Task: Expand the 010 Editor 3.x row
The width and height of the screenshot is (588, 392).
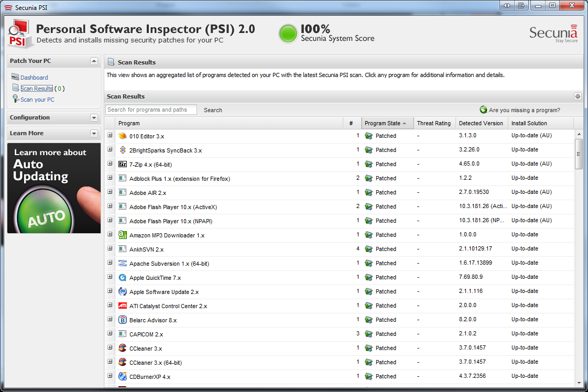Action: (110, 135)
